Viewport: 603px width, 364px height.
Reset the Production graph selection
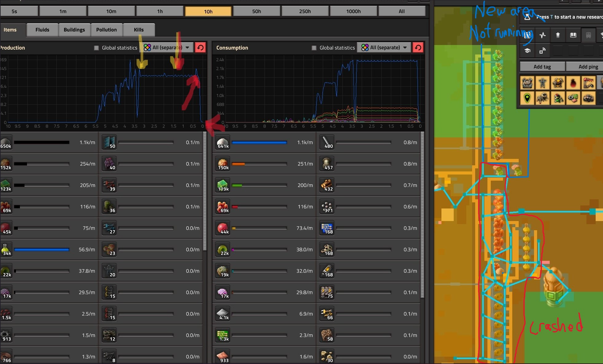pyautogui.click(x=200, y=47)
